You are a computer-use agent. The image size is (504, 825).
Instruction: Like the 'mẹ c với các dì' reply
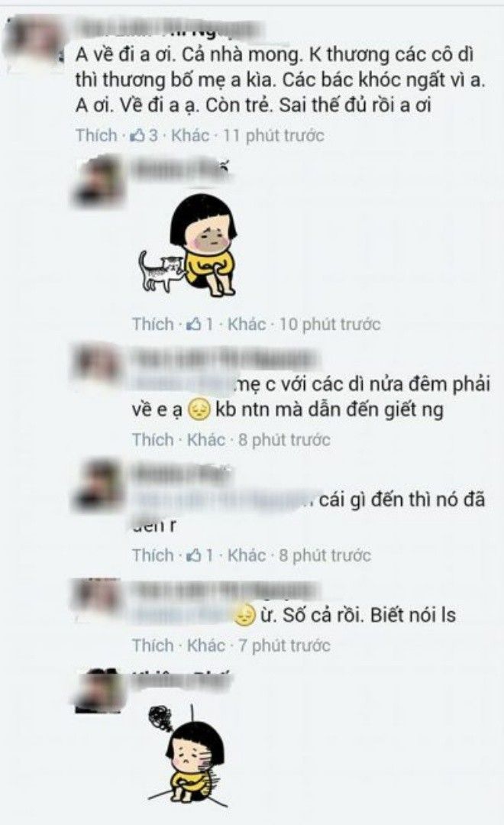click(153, 440)
